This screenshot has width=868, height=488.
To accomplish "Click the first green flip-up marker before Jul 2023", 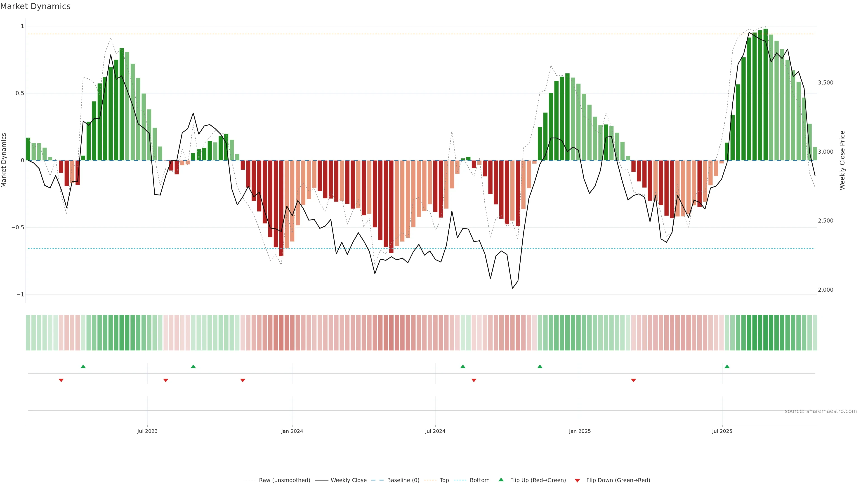I will 83,366.
